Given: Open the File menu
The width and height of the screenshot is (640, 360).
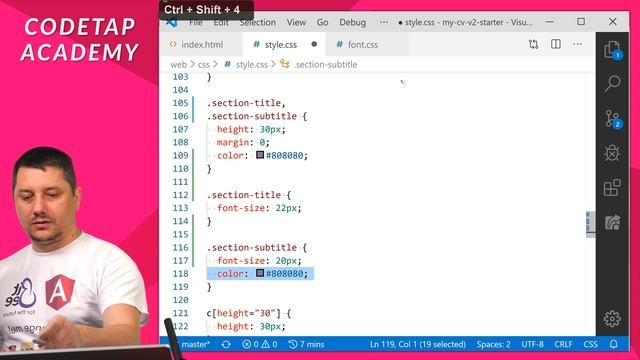Looking at the screenshot, I should [196, 23].
